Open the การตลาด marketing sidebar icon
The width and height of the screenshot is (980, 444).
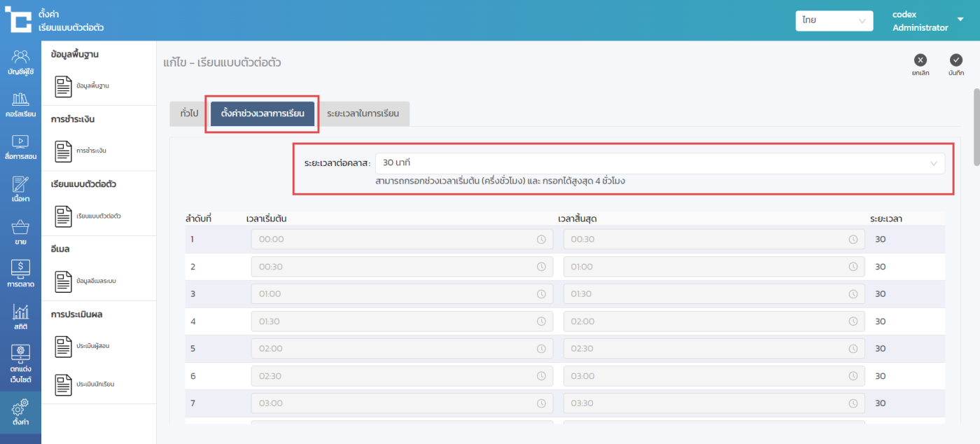click(x=20, y=274)
